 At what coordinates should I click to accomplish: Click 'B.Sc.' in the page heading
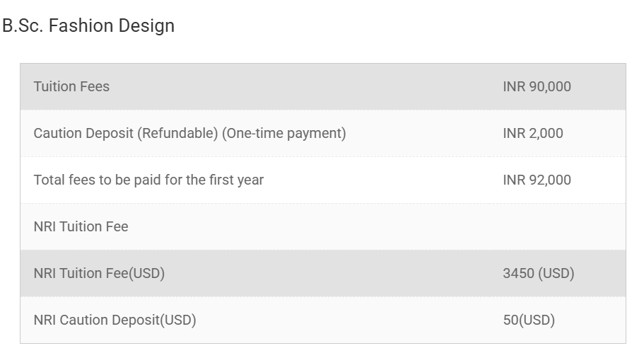pyautogui.click(x=23, y=26)
